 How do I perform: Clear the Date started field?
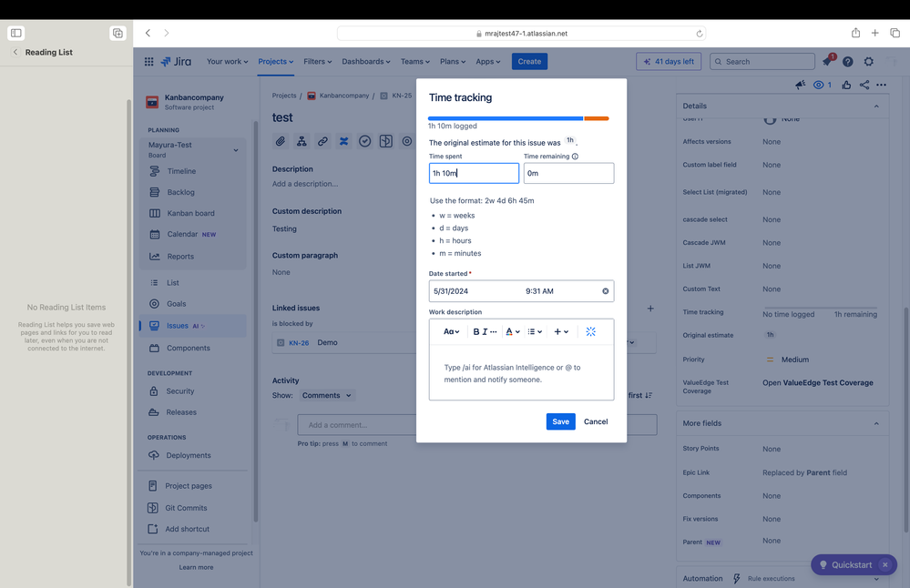[x=604, y=290]
